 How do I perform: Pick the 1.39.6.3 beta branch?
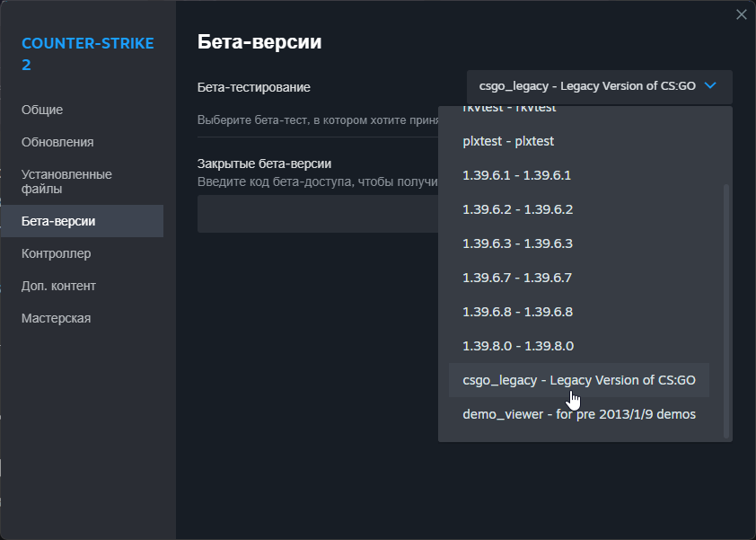point(578,243)
